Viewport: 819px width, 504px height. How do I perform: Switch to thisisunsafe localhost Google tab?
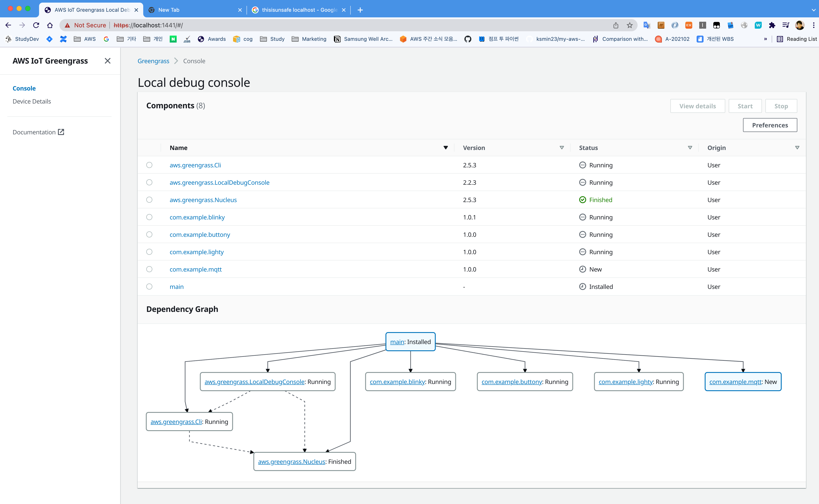pyautogui.click(x=299, y=10)
